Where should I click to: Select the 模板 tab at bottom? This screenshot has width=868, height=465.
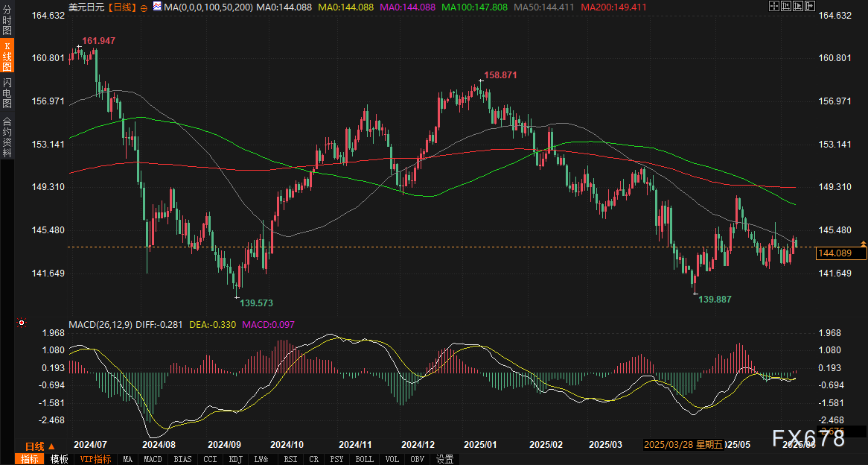click(59, 459)
